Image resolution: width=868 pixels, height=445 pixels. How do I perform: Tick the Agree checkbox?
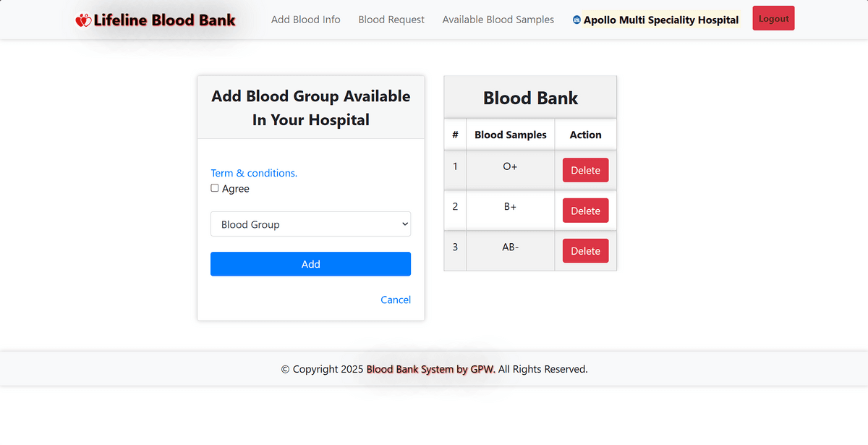[x=215, y=188]
